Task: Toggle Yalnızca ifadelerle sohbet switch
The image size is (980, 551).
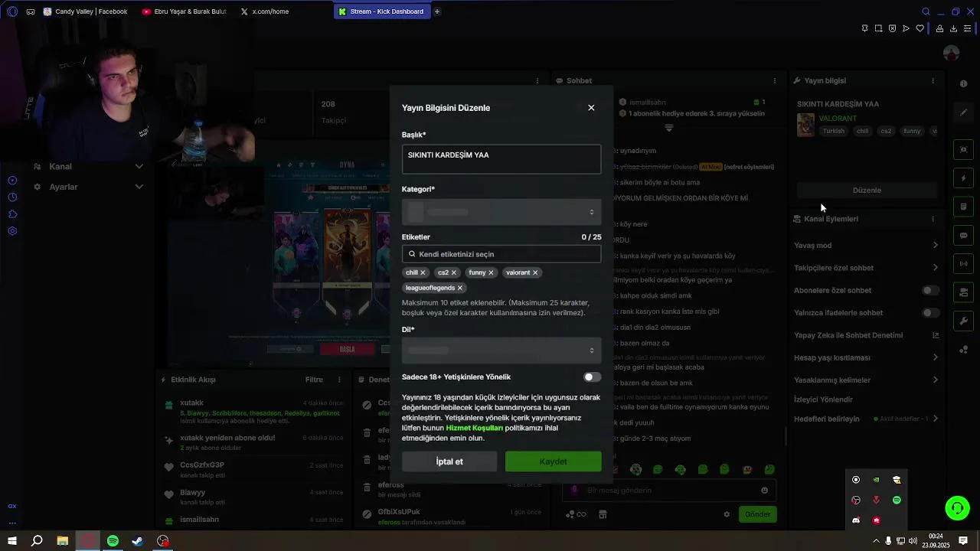Action: click(930, 312)
